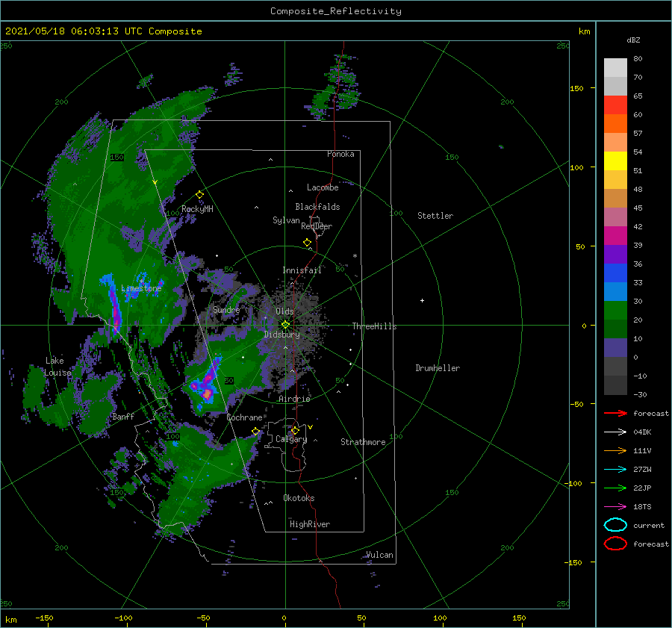
Task: Click the 65 dBZ red color swatch
Action: [615, 105]
